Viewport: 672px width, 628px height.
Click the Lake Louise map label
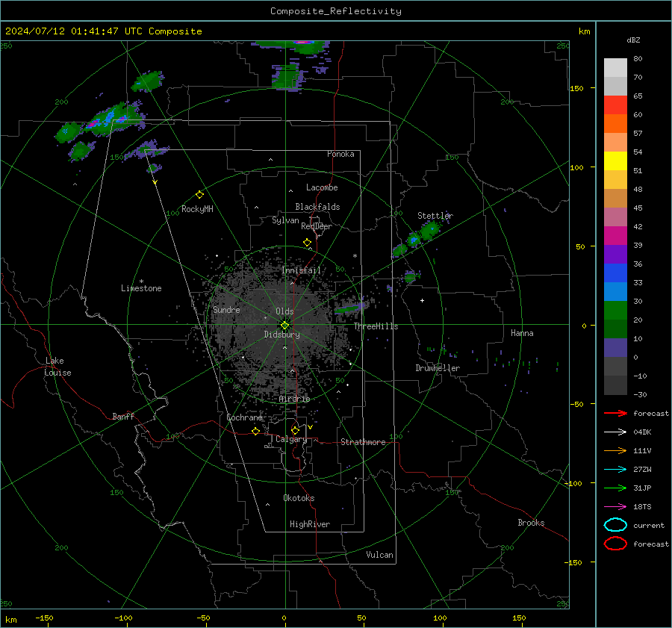click(x=57, y=367)
